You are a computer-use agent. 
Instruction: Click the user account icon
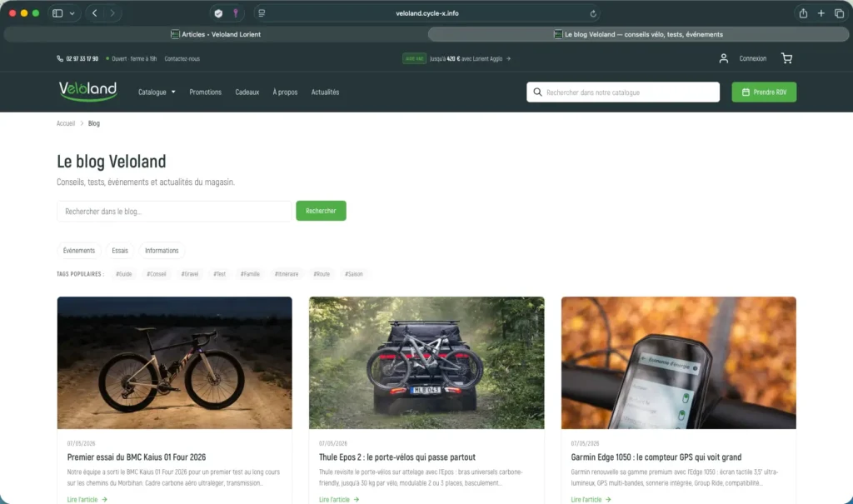(x=724, y=58)
